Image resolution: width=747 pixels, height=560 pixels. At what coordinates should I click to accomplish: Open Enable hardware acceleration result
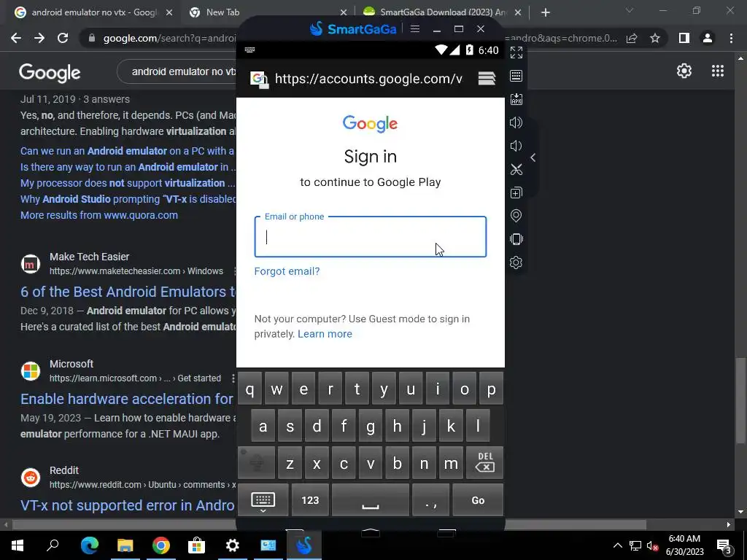coord(127,399)
